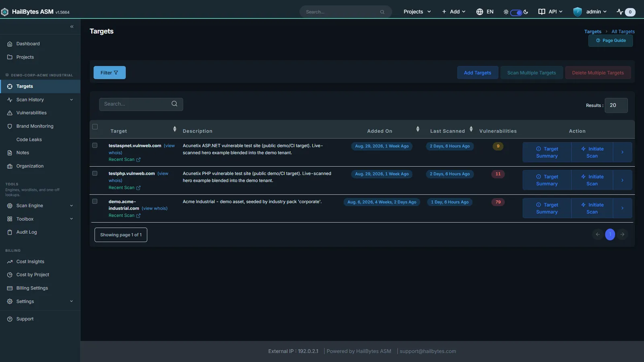Open Organization from sidebar
The width and height of the screenshot is (644, 362).
[x=40, y=166]
